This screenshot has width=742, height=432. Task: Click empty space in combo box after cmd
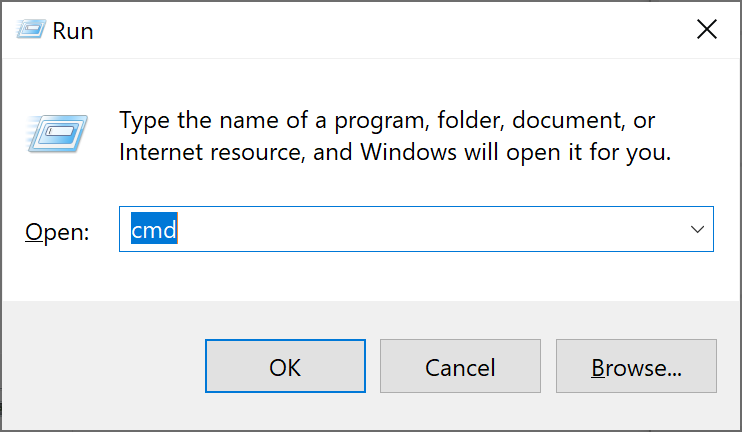pos(426,229)
